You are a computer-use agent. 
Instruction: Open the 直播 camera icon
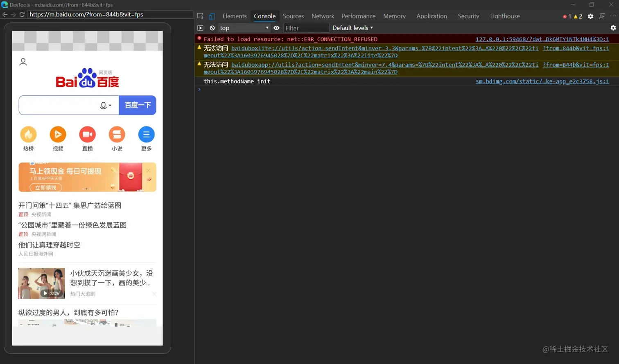(87, 135)
